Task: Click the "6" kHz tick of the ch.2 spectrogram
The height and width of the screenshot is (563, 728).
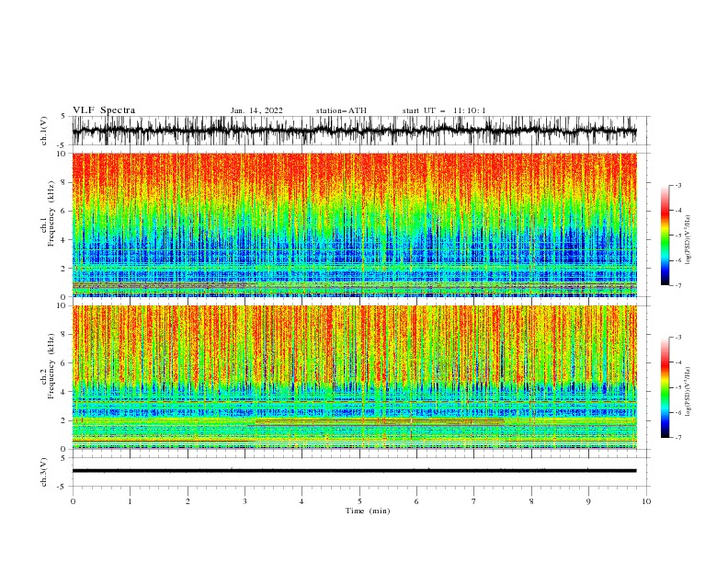Action: (65, 362)
